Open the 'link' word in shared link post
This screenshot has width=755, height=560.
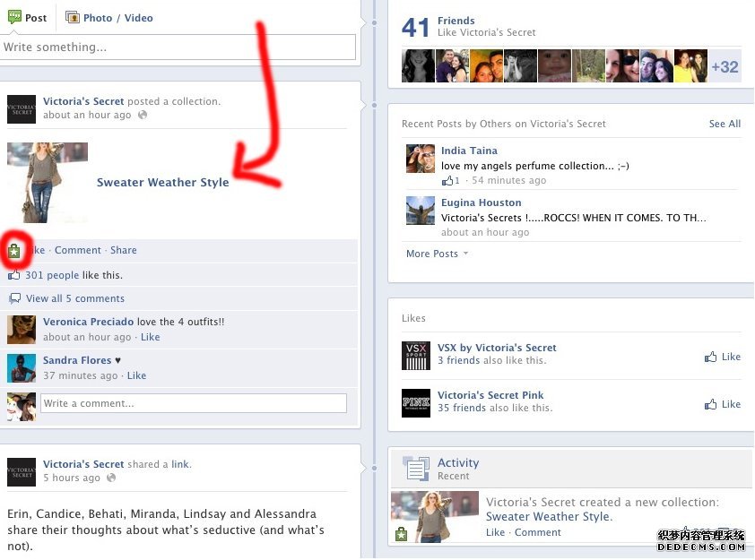tap(180, 464)
